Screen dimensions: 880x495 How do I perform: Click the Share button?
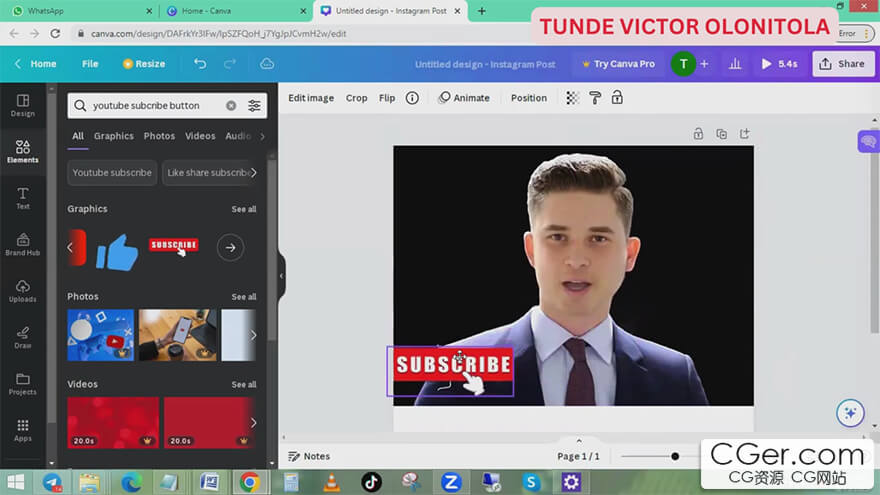[843, 64]
